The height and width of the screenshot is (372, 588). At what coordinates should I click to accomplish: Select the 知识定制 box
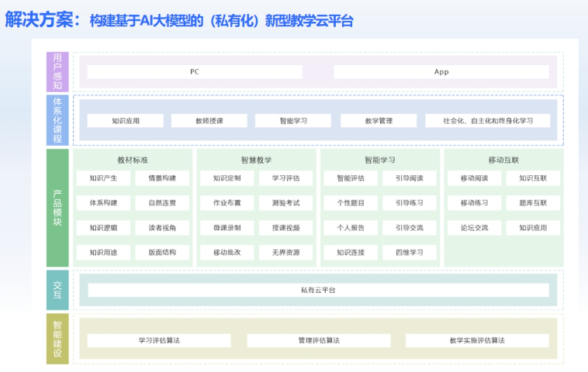click(x=227, y=178)
